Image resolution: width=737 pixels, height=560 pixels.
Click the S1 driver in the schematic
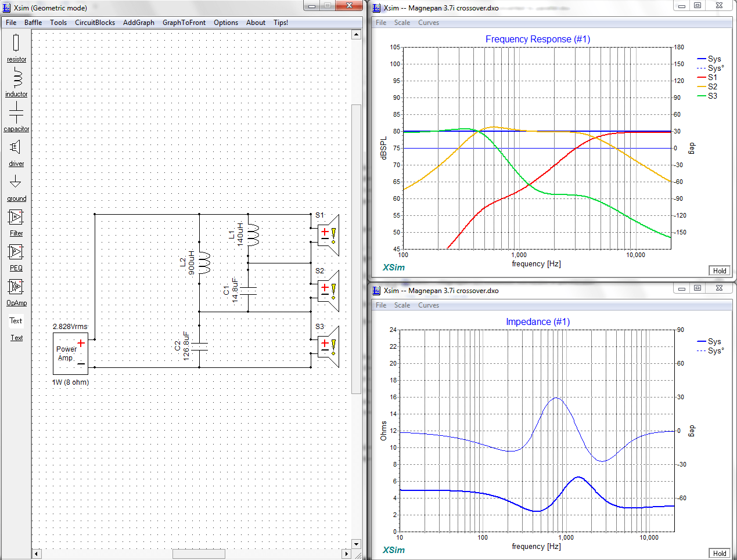point(328,235)
